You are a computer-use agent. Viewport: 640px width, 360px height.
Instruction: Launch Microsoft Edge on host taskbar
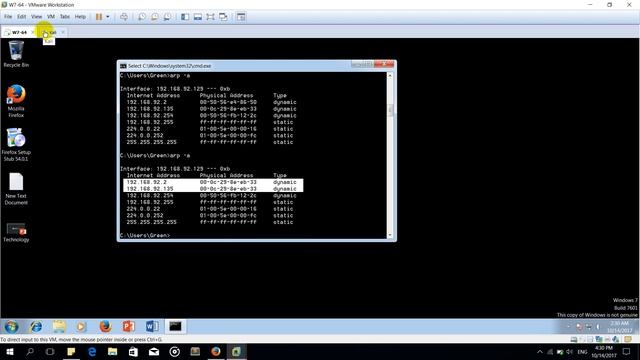point(92,351)
